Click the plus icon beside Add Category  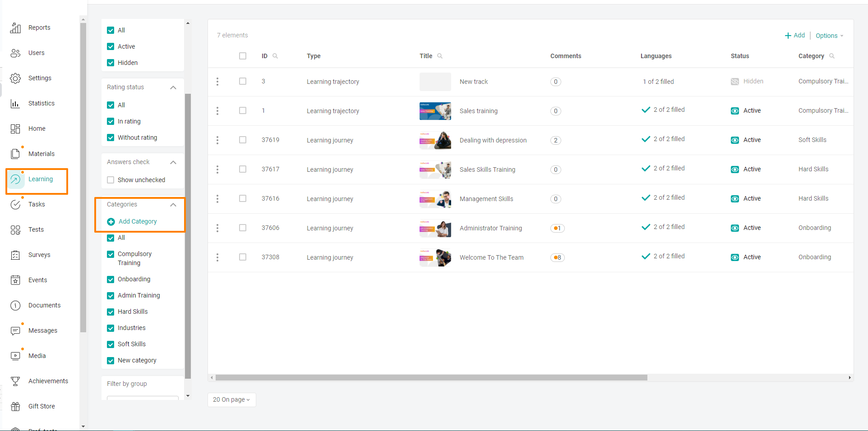111,222
